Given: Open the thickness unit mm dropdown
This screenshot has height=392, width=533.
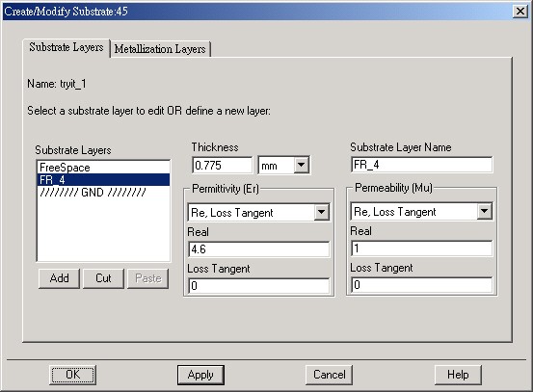Looking at the screenshot, I should pos(301,166).
